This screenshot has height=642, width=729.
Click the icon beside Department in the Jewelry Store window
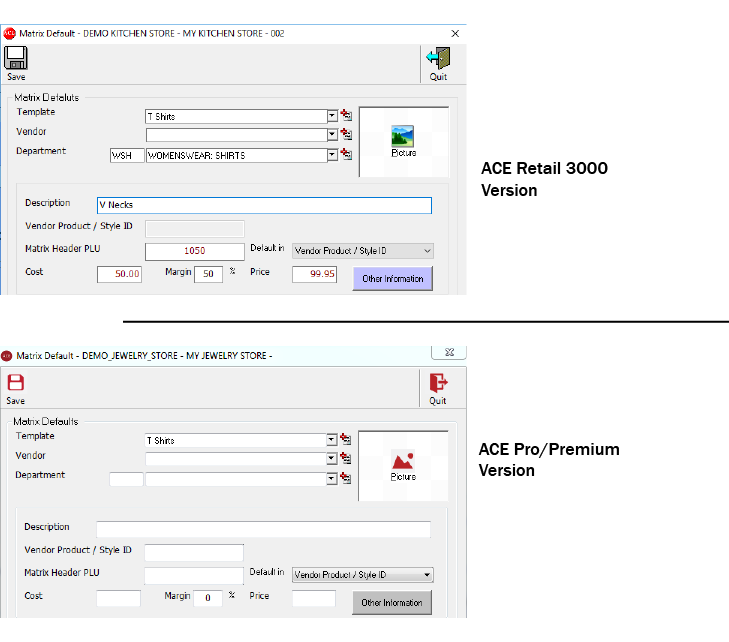point(345,478)
